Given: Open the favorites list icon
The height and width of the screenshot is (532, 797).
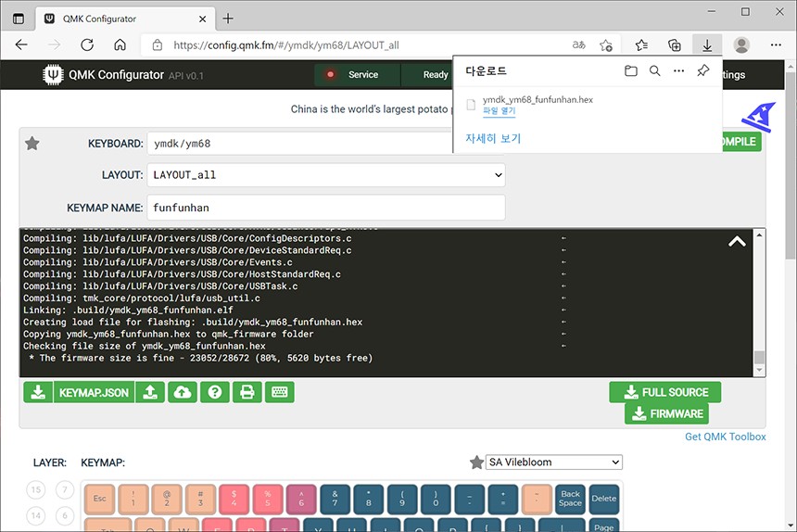Looking at the screenshot, I should 641,45.
